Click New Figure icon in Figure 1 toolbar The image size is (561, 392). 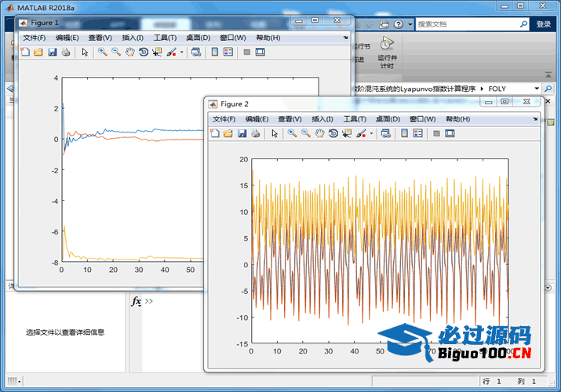coord(25,53)
